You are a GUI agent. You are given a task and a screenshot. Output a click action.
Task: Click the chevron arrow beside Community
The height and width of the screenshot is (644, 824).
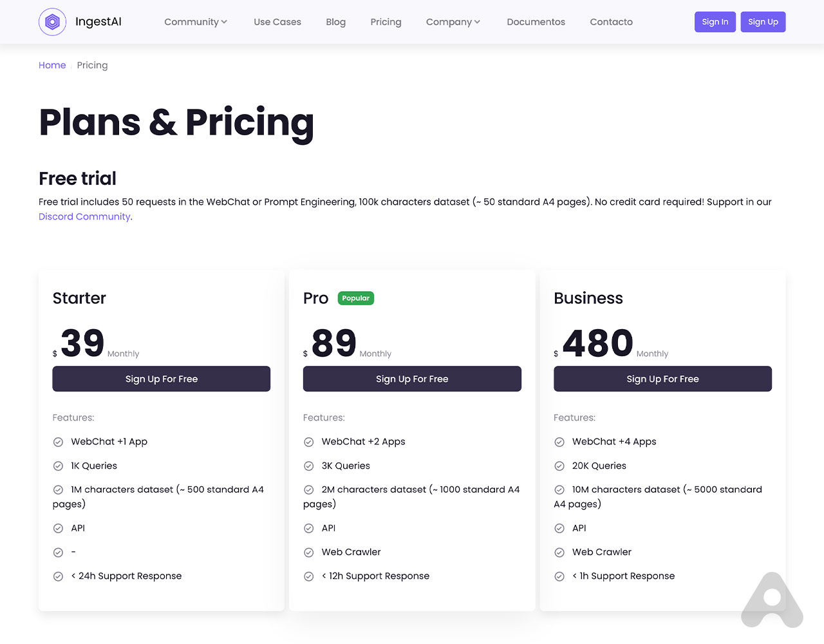pyautogui.click(x=224, y=22)
